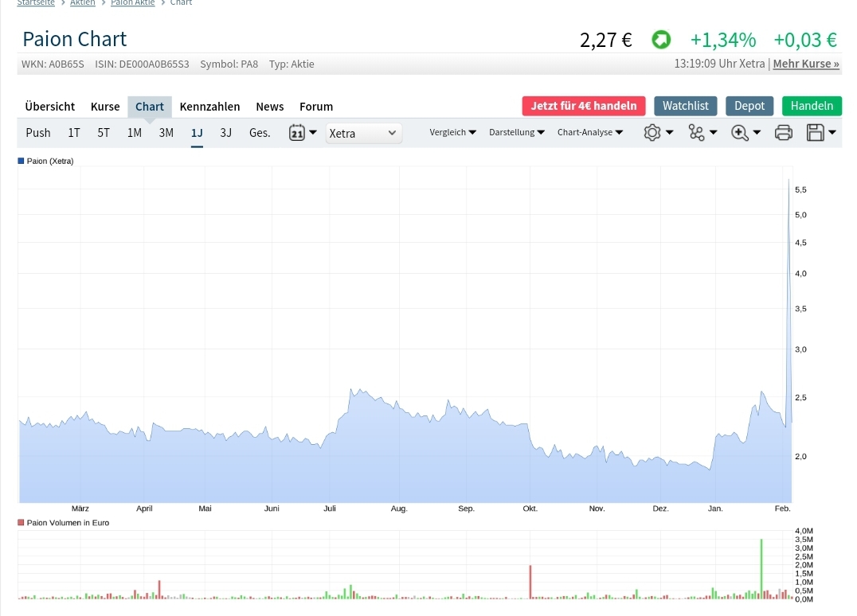Image resolution: width=857 pixels, height=616 pixels.
Task: Select the 1T timeframe
Action: 74,133
